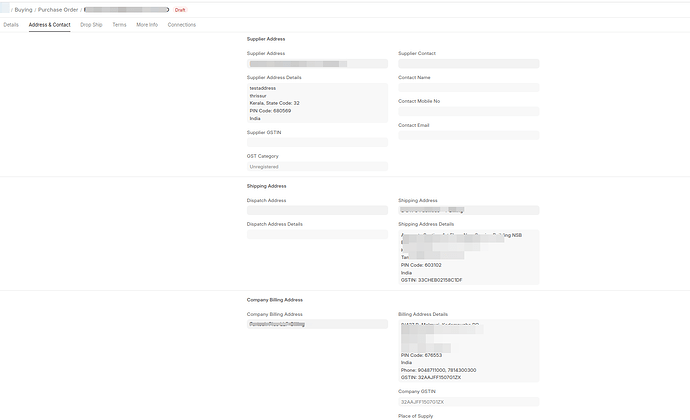Viewport: 690px width, 420px height.
Task: Click the Contact Name field
Action: [x=468, y=87]
